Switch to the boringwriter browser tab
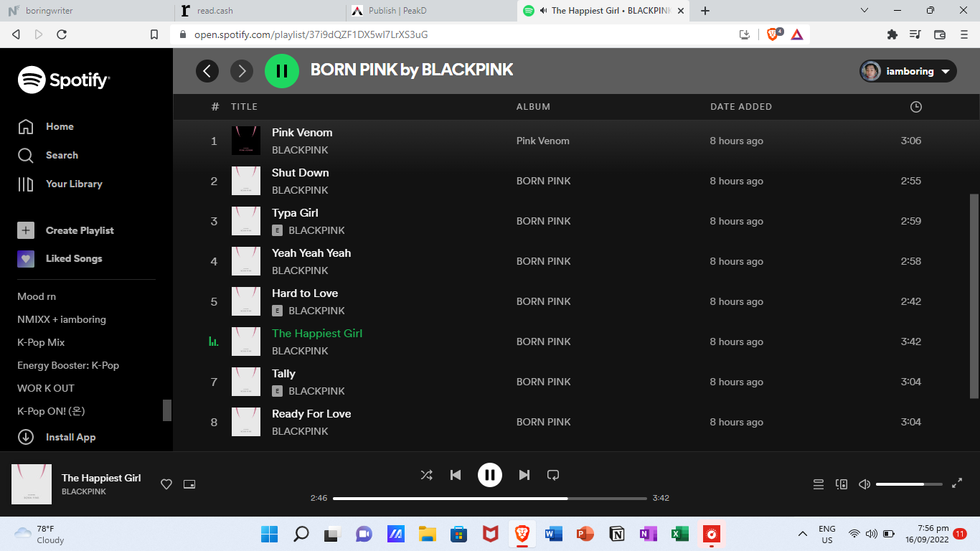980x551 pixels. click(87, 11)
